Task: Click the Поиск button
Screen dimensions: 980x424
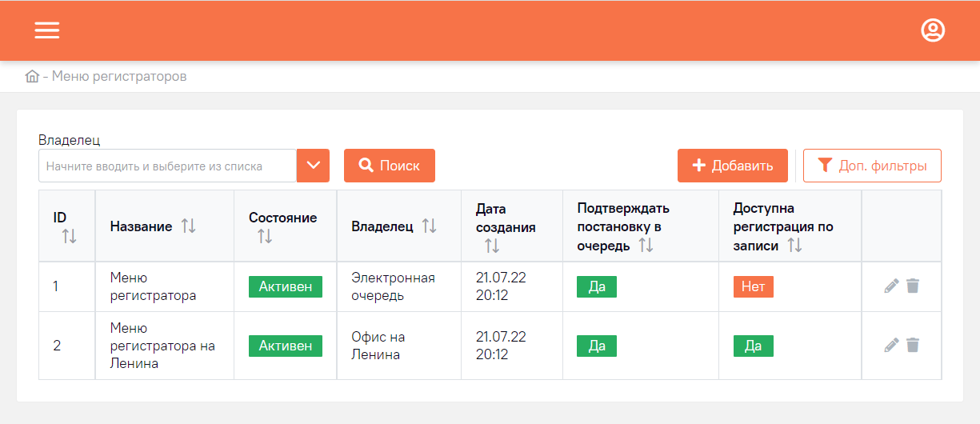Action: (390, 166)
